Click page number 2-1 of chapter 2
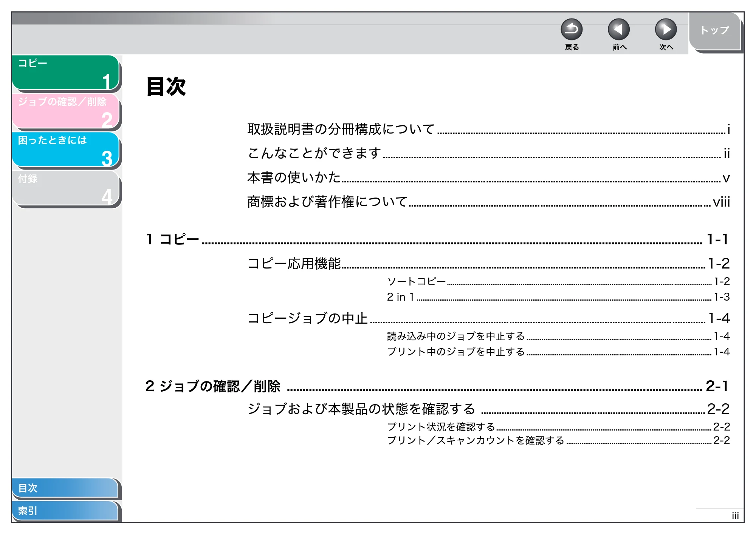The image size is (756, 534). tap(717, 386)
